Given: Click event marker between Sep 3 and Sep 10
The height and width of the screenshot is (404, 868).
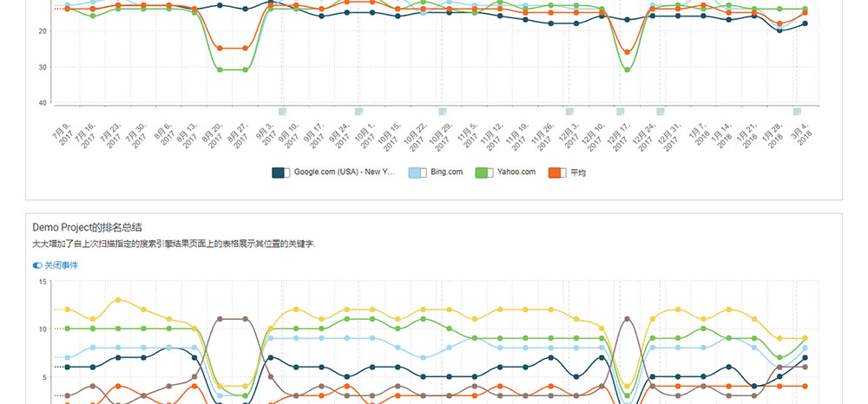Looking at the screenshot, I should (x=282, y=111).
